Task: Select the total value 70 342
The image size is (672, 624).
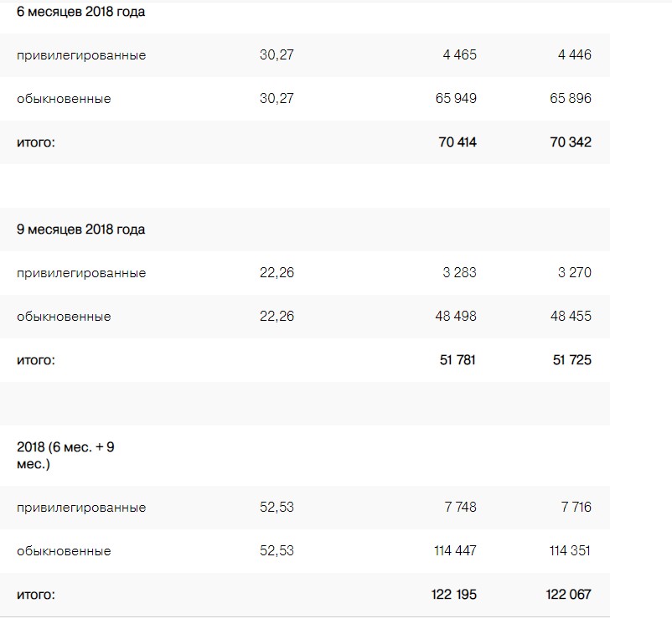Action: (571, 142)
